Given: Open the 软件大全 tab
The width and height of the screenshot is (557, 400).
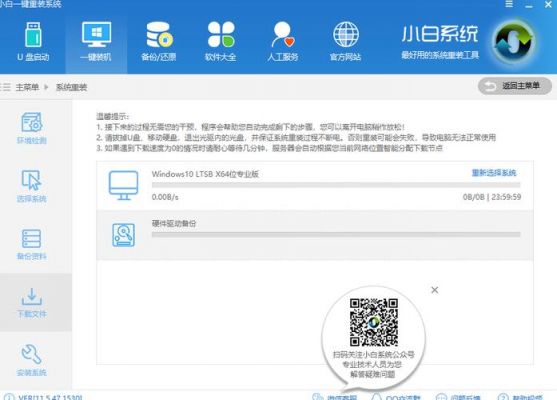Looking at the screenshot, I should pyautogui.click(x=221, y=42).
